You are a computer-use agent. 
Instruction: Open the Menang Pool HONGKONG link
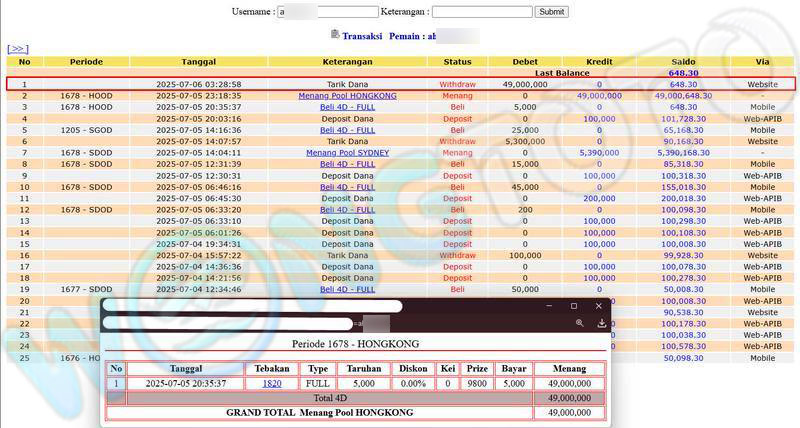pyautogui.click(x=347, y=96)
